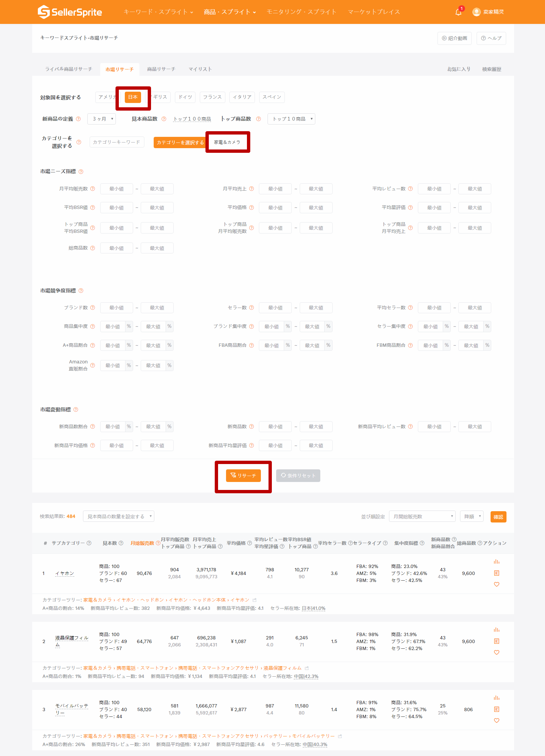Screen dimensions: 545x756
Task: Favorite the モバイルバッテリー row with heart
Action: (x=496, y=720)
